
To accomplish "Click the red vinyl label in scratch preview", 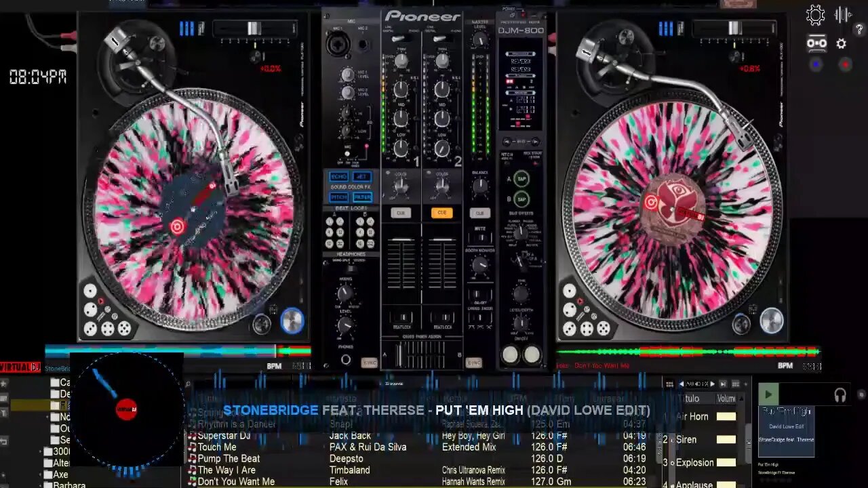I will [x=126, y=409].
